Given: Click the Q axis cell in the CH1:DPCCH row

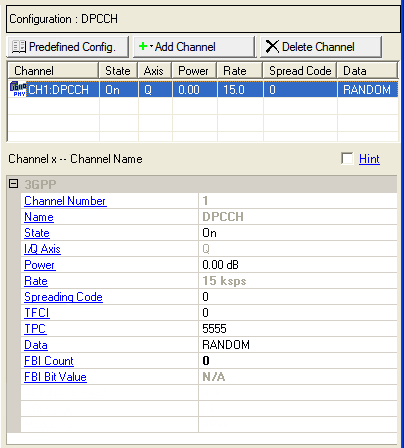Looking at the screenshot, I should (155, 90).
